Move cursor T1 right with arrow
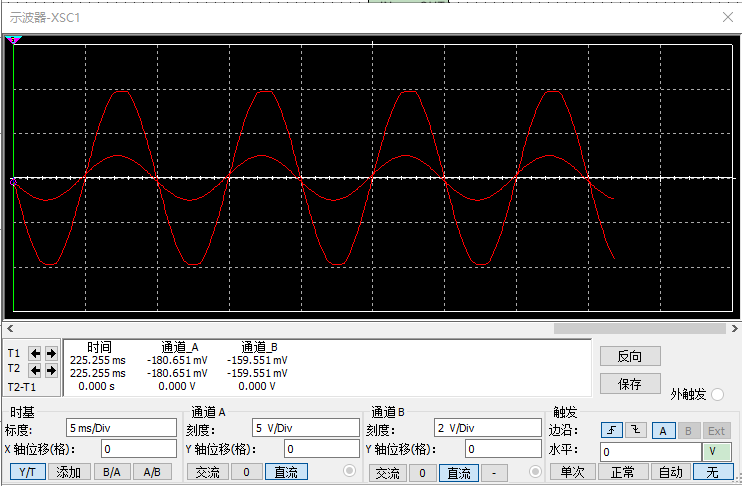 pyautogui.click(x=52, y=353)
